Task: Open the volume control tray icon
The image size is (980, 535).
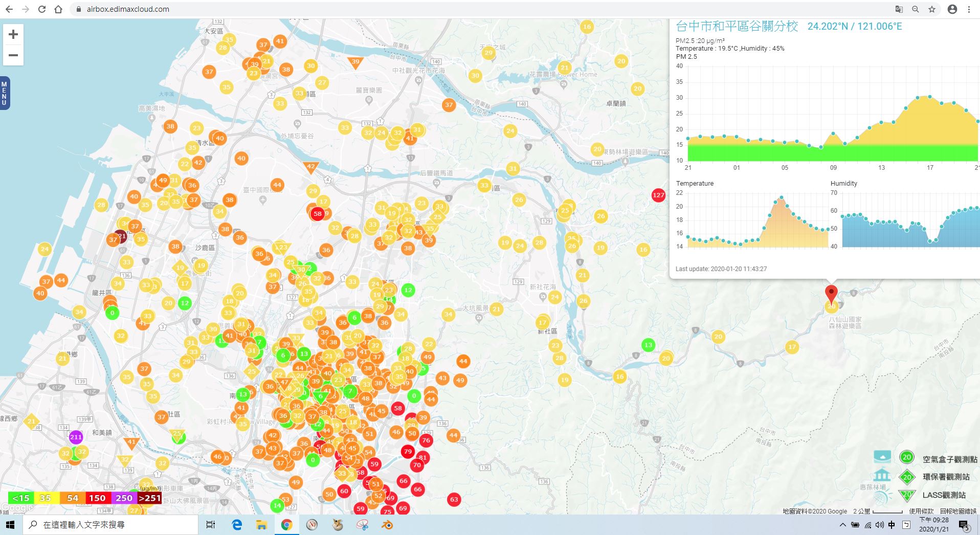Action: 880,525
